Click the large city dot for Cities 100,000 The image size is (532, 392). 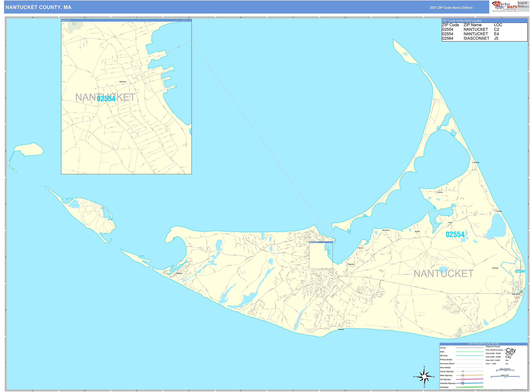click(x=505, y=350)
